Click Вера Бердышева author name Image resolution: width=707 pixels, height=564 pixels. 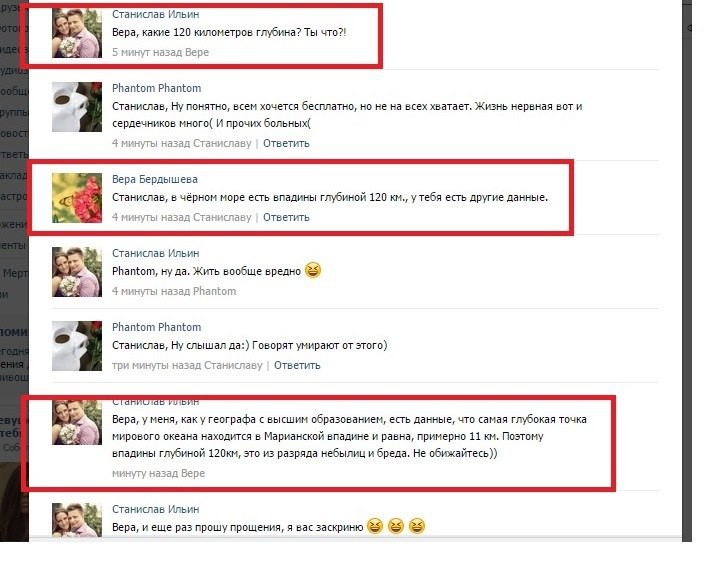tap(155, 179)
